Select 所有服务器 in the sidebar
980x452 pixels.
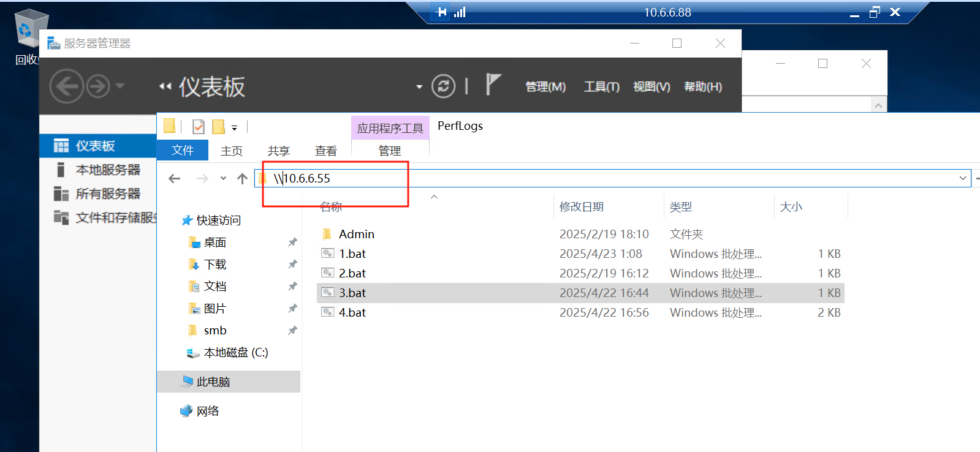coord(98,194)
